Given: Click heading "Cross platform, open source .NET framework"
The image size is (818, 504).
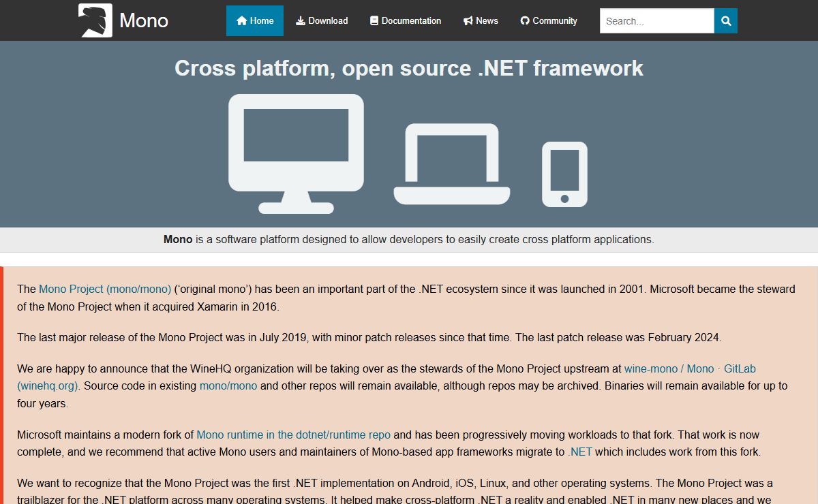Looking at the screenshot, I should point(409,68).
